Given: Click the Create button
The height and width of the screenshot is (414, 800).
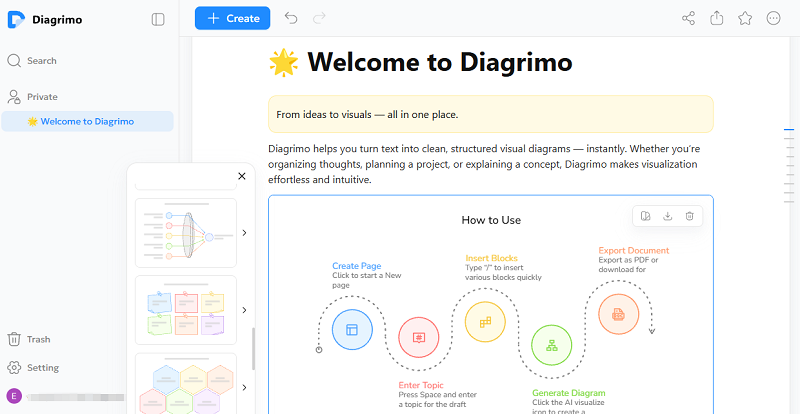Looking at the screenshot, I should click(232, 18).
